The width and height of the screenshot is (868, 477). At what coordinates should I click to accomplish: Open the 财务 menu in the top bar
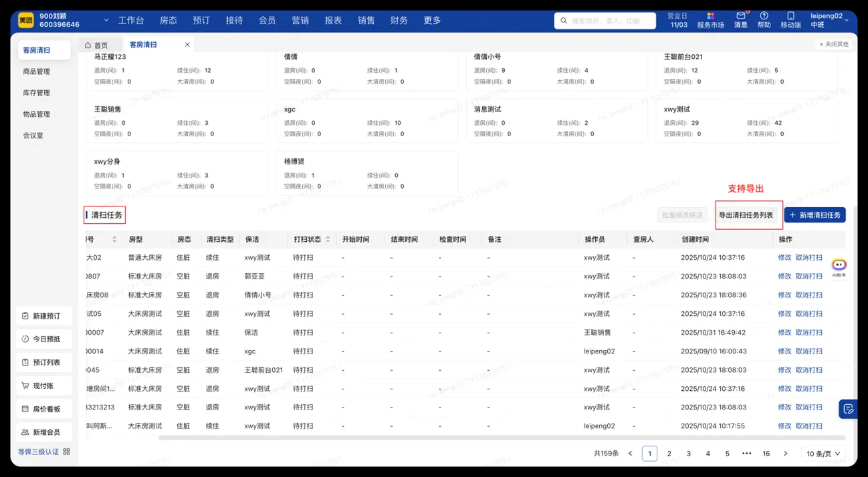pyautogui.click(x=399, y=20)
